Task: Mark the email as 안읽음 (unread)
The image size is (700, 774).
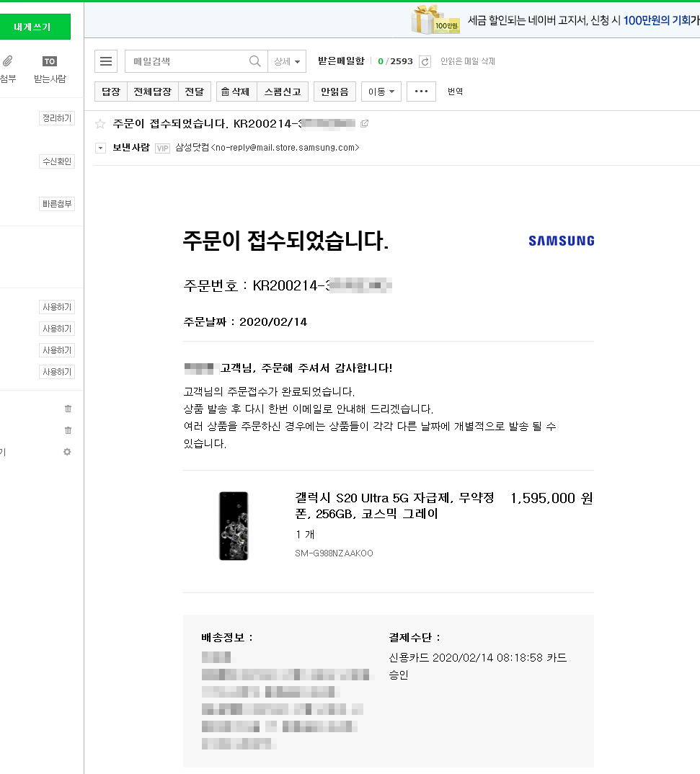Action: 335,92
